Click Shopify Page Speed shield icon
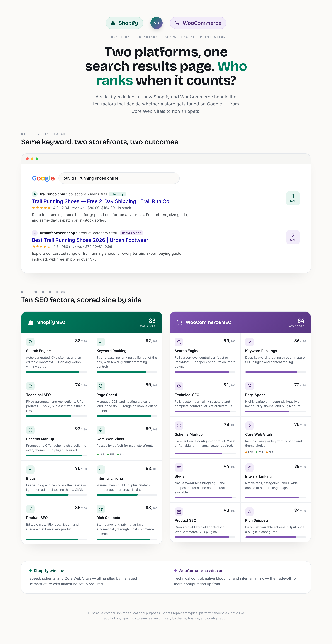Screen dimensions: 332x644 pyautogui.click(x=101, y=386)
